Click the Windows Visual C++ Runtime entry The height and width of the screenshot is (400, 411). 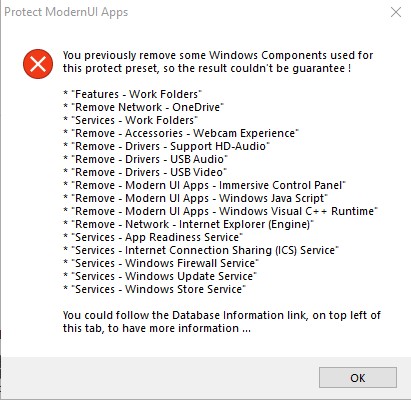pos(221,211)
